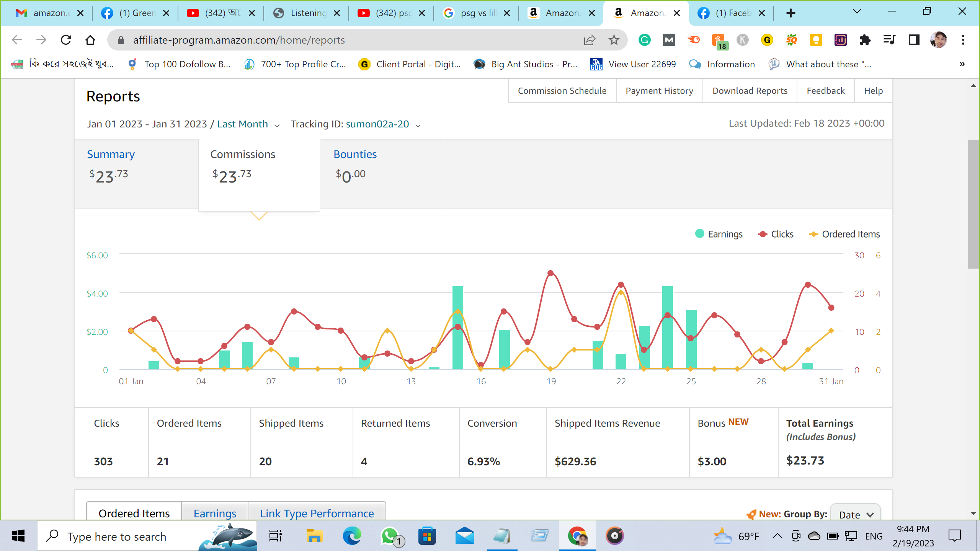
Task: Open Payment History page
Action: [659, 91]
